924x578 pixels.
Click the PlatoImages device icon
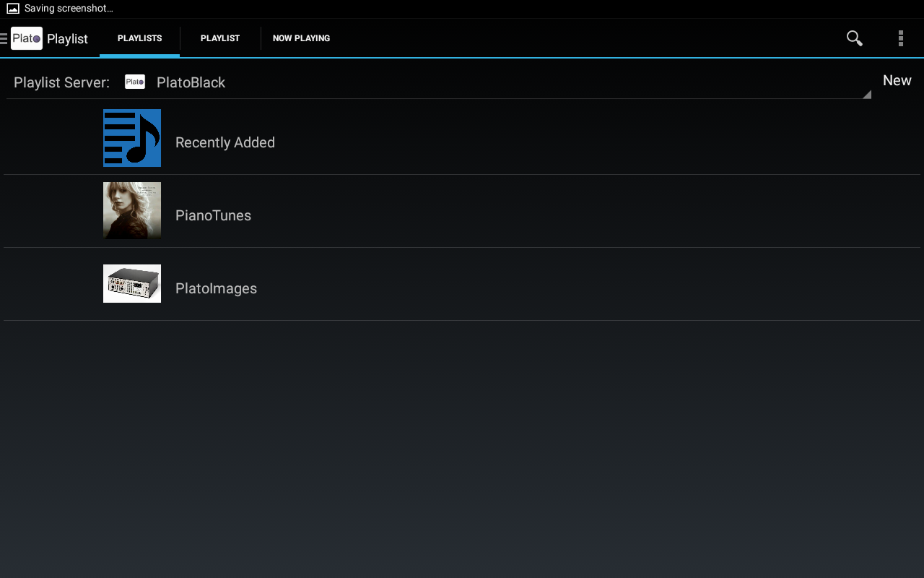coord(132,283)
